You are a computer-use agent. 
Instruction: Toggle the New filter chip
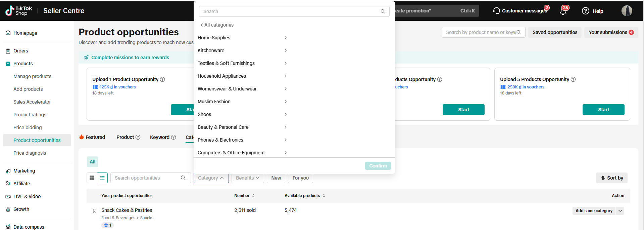click(x=276, y=178)
